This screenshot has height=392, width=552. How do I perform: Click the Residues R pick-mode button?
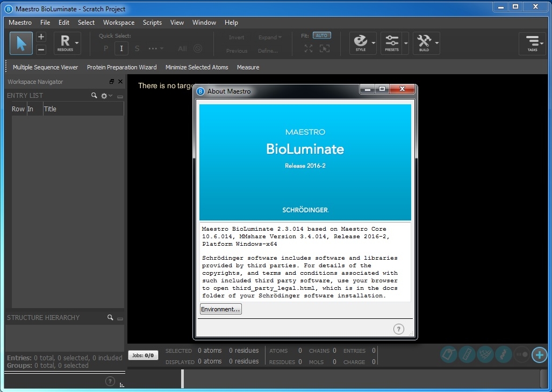pos(65,44)
